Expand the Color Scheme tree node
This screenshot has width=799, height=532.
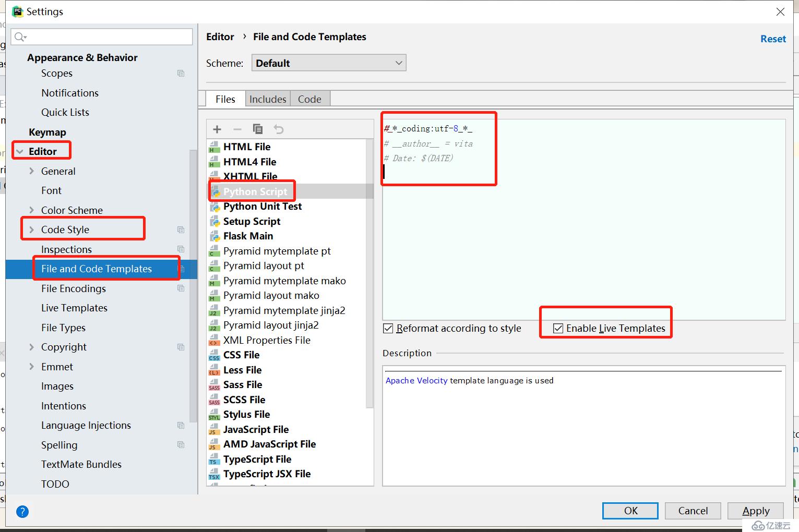pos(31,210)
